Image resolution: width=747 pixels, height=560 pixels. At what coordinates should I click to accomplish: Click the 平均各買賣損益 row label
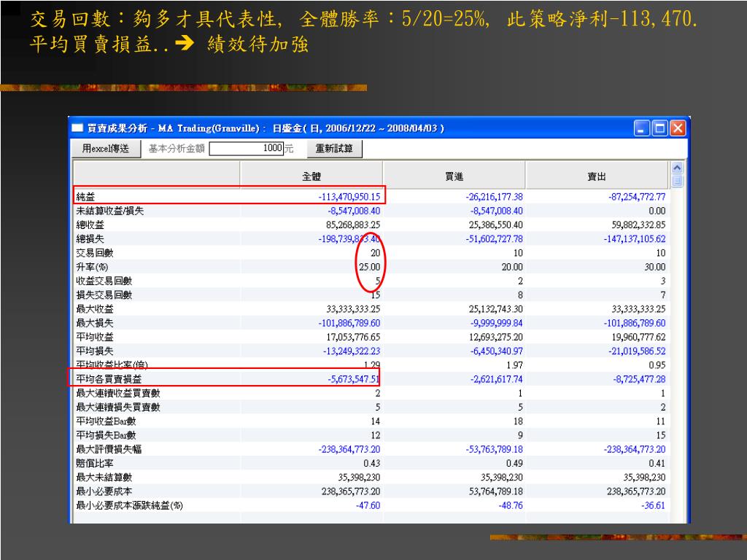pos(109,379)
